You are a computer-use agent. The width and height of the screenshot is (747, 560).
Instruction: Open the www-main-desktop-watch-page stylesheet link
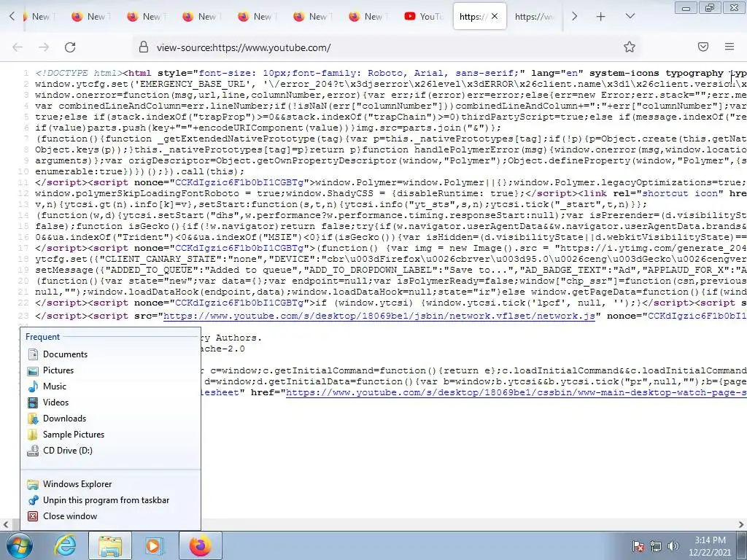point(516,393)
